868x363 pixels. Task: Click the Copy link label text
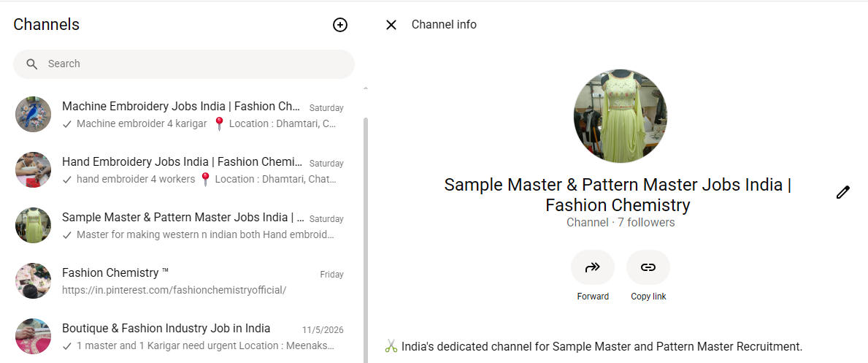648,297
